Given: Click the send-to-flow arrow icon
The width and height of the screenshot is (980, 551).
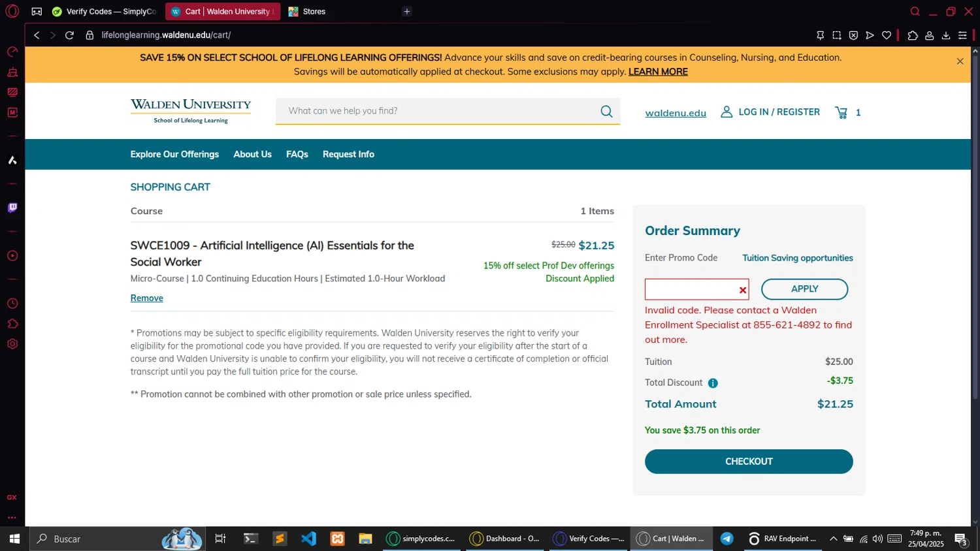Looking at the screenshot, I should (870, 35).
